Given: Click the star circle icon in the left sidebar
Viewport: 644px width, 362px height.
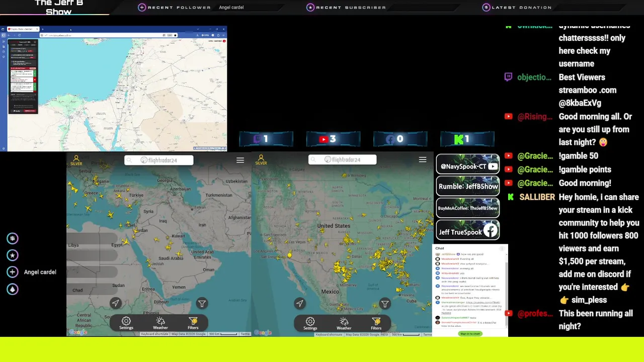Looking at the screenshot, I should tap(13, 255).
